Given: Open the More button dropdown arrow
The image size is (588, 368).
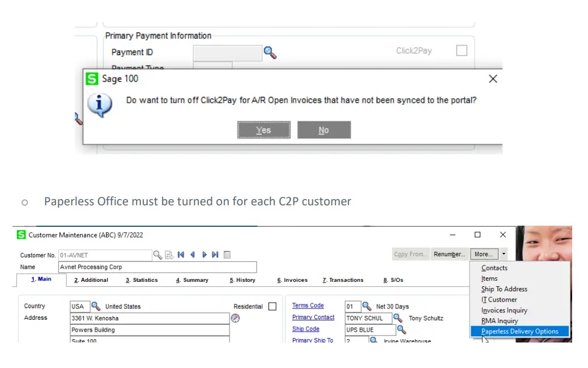Looking at the screenshot, I should click(x=504, y=254).
